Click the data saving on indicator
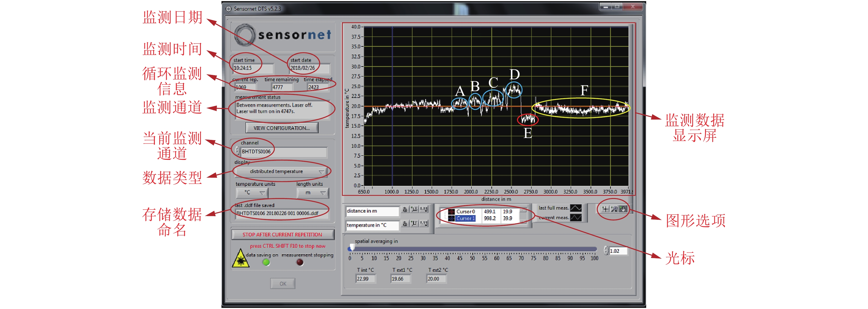This screenshot has width=868, height=309. (x=266, y=262)
